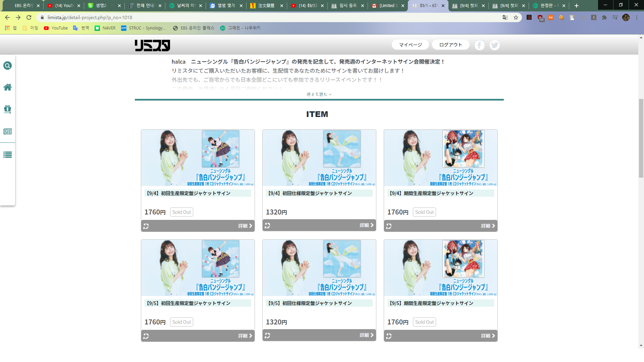644x362 pixels.
Task: Switch to the 注文履歴 tab
Action: 267,6
